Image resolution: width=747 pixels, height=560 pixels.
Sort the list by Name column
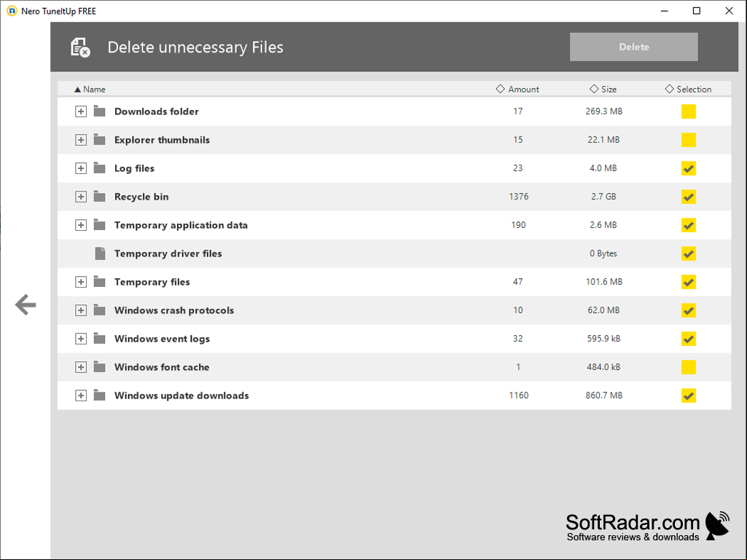coord(90,89)
